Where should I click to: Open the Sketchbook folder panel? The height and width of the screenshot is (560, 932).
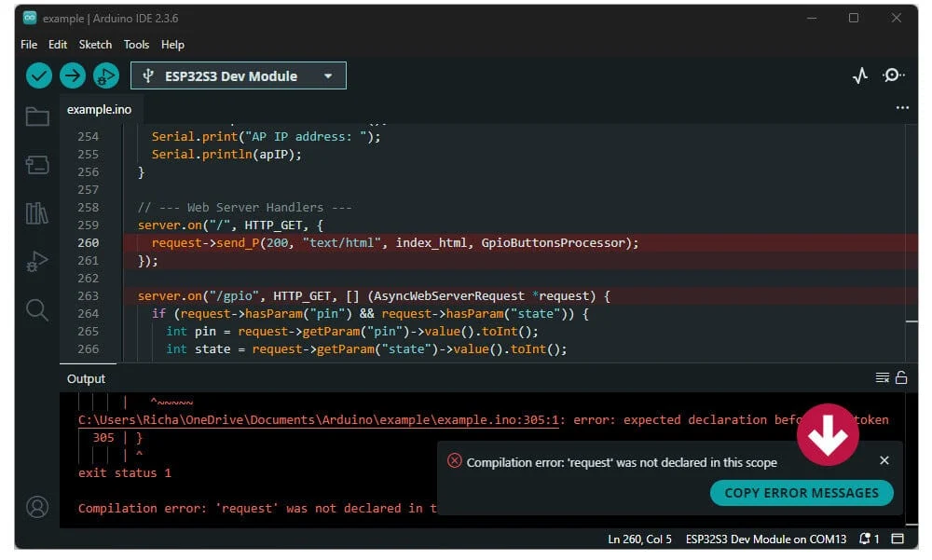click(x=37, y=116)
